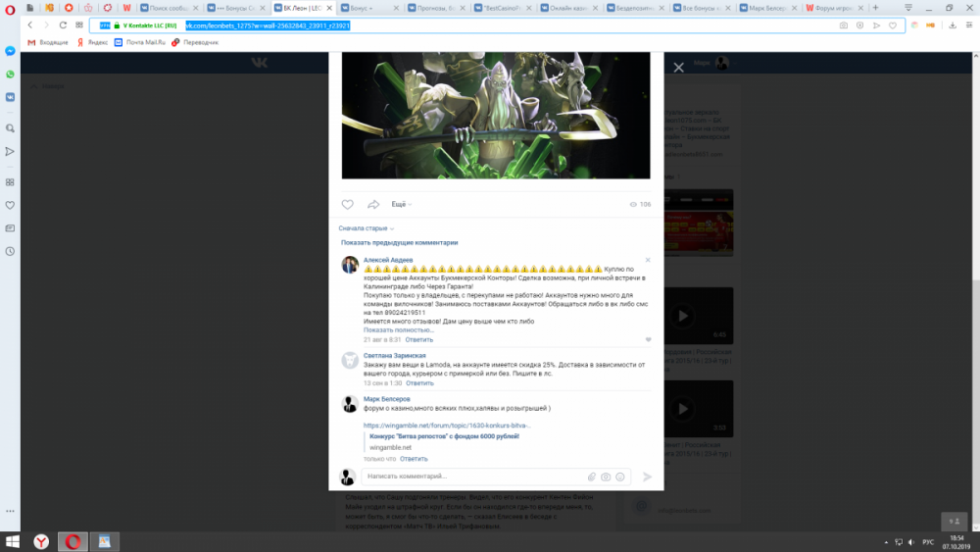980x552 pixels.
Task: Open Speed Dial from the sidebar
Action: (x=10, y=182)
